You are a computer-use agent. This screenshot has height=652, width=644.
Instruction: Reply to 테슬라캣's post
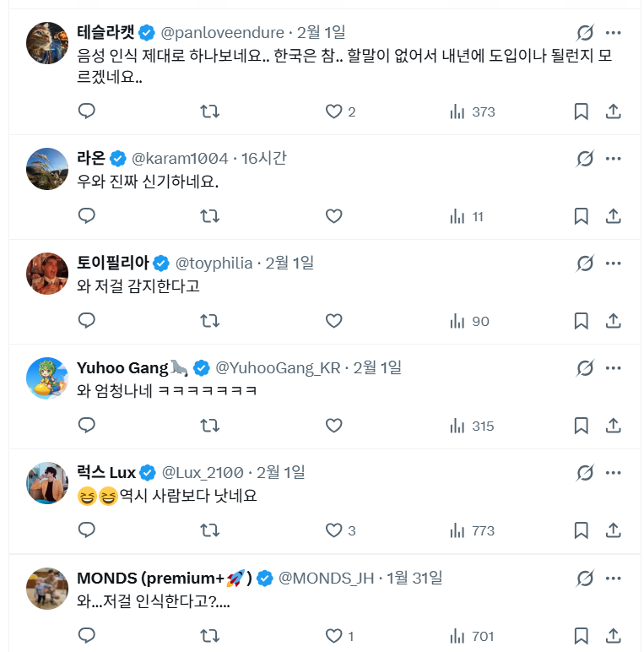(x=87, y=111)
